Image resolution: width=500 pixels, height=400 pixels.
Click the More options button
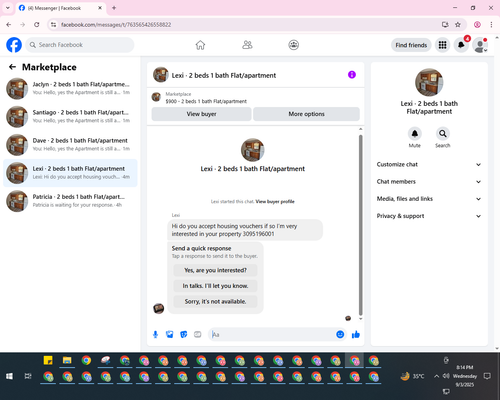(x=306, y=114)
